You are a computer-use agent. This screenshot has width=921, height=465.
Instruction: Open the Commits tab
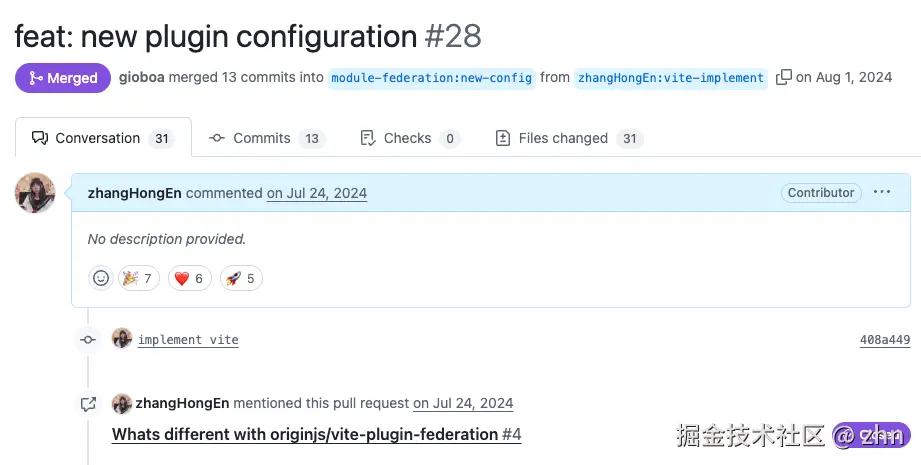point(266,138)
